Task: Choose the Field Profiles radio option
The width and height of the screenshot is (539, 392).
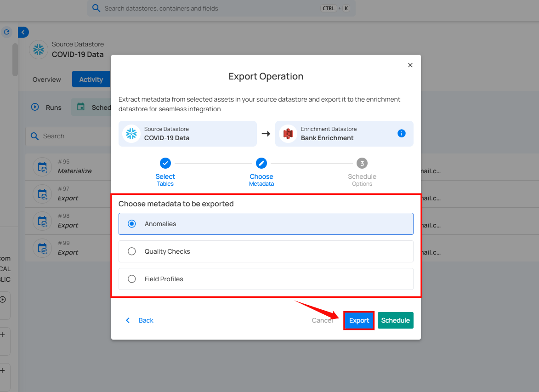Action: point(132,279)
